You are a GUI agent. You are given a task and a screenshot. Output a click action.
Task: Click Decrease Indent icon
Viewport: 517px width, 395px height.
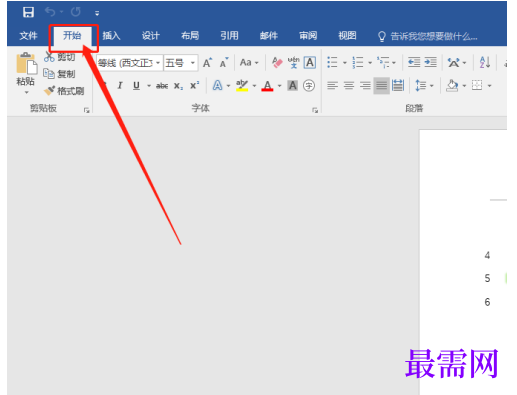[414, 62]
